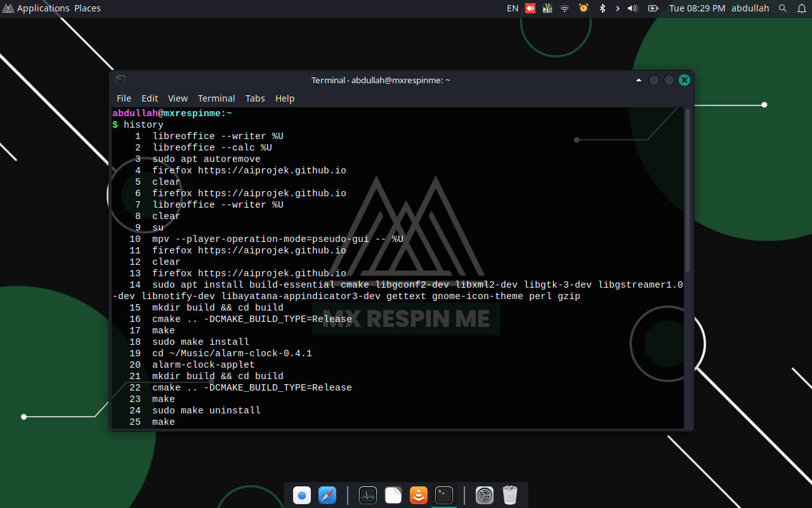Open the system monitor dock icon
812x508 pixels.
tap(368, 495)
